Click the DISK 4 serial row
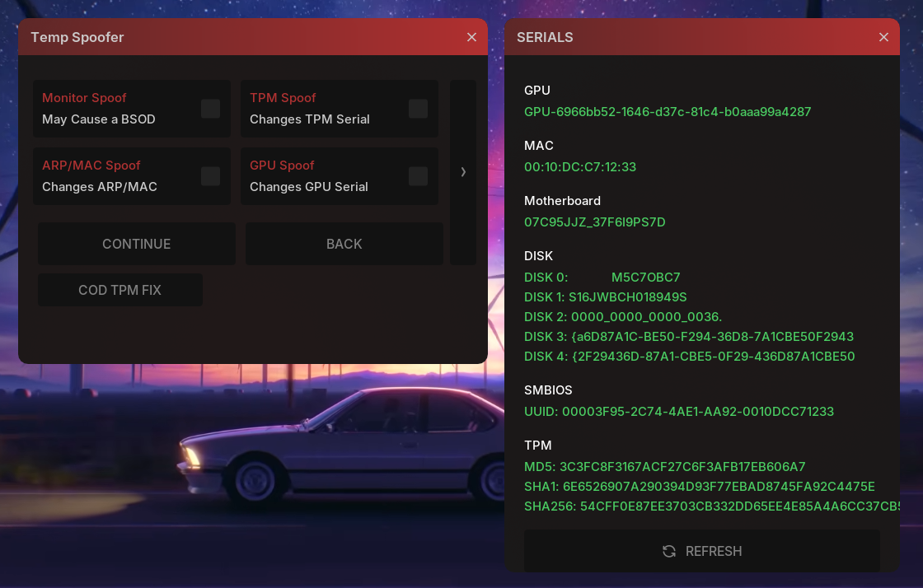The width and height of the screenshot is (923, 588). 689,357
